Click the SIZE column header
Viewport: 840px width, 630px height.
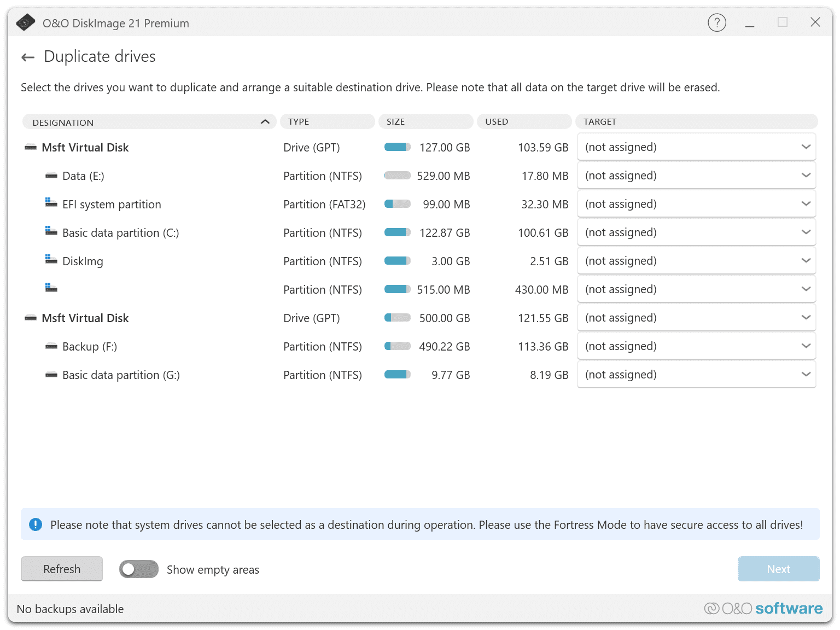click(x=425, y=121)
